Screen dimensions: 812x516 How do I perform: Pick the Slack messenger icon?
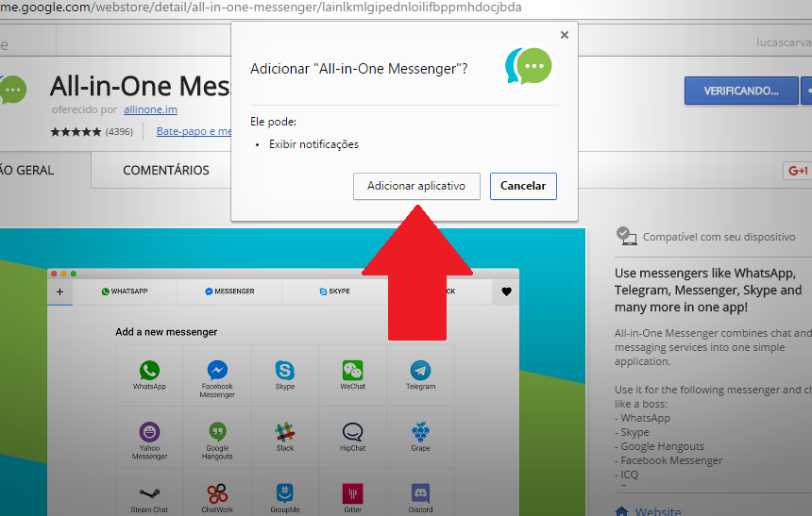pyautogui.click(x=285, y=432)
